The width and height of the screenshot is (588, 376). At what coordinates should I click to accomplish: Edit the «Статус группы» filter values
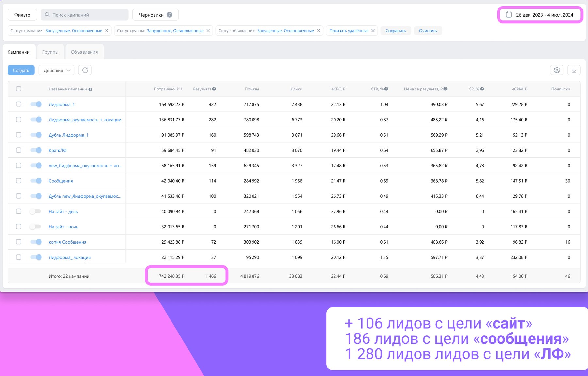coord(175,31)
